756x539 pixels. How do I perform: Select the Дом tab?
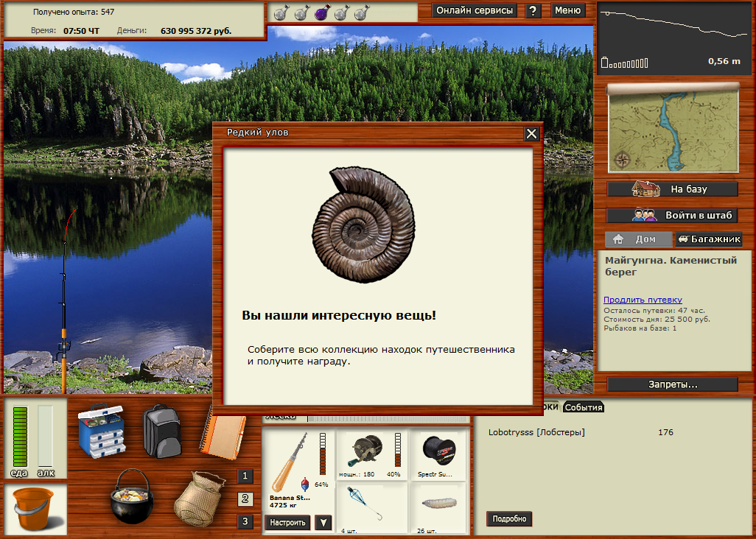(639, 239)
